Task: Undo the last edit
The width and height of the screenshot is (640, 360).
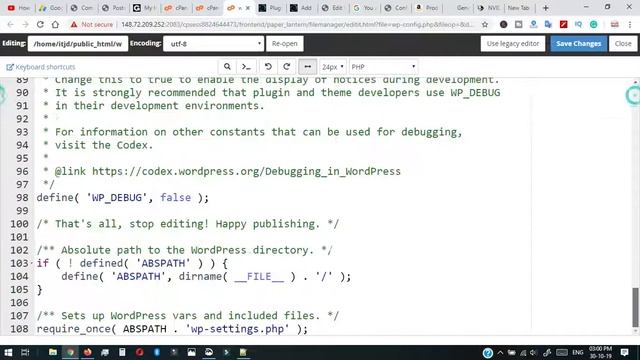Action: tap(268, 67)
